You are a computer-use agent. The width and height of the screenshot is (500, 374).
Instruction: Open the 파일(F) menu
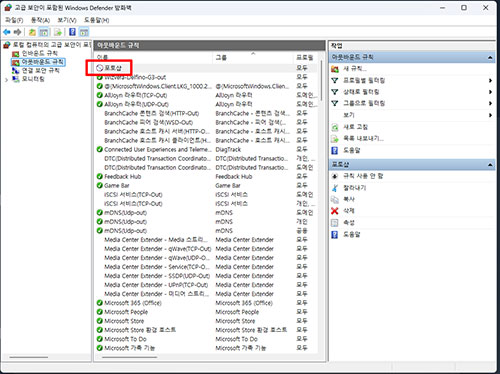pos(14,20)
